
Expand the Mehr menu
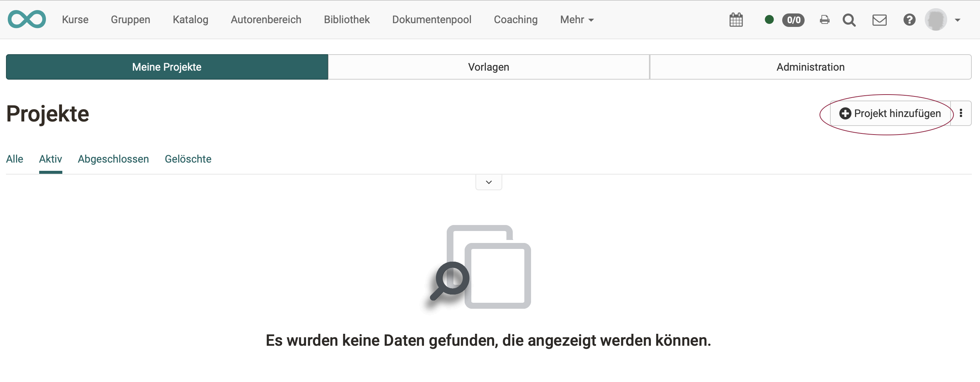(576, 19)
